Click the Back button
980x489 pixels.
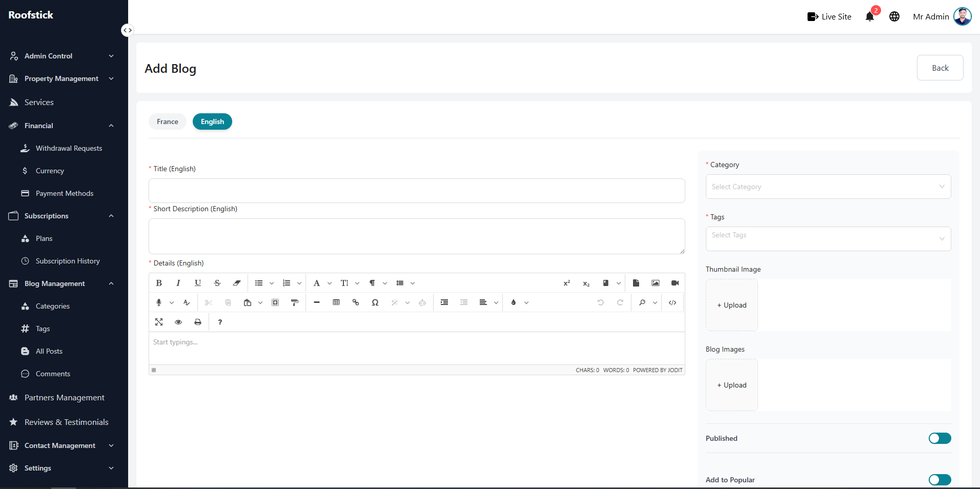(x=940, y=68)
